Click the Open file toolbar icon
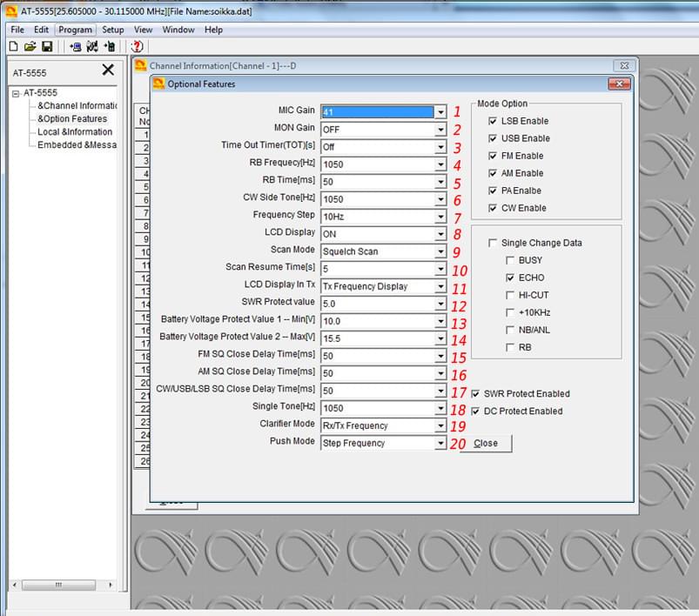Viewport: 699px width, 616px height. 30,46
